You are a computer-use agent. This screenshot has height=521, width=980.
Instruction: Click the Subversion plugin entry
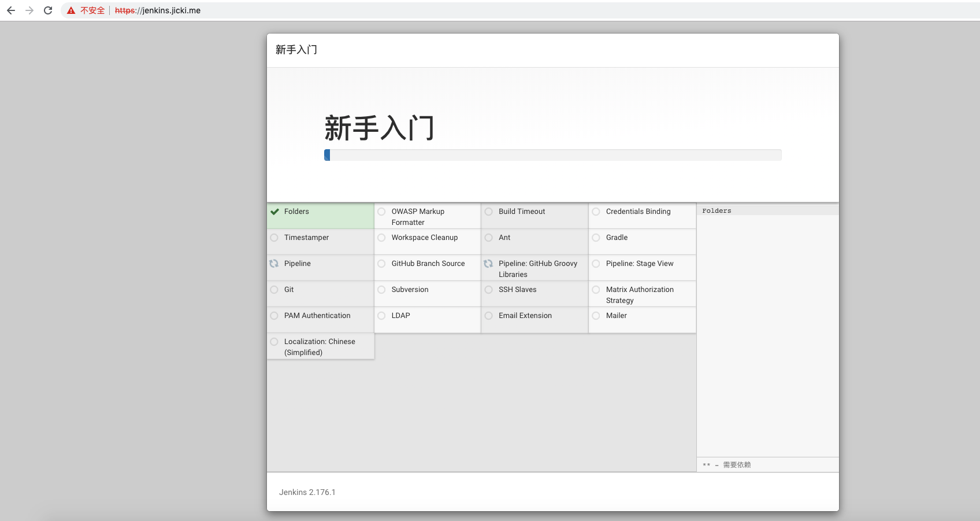click(410, 290)
